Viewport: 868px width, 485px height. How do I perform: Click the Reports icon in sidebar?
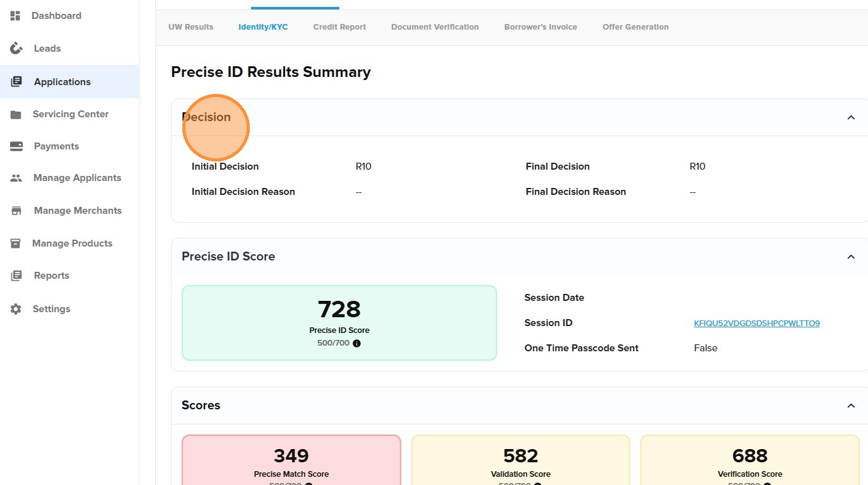point(16,276)
